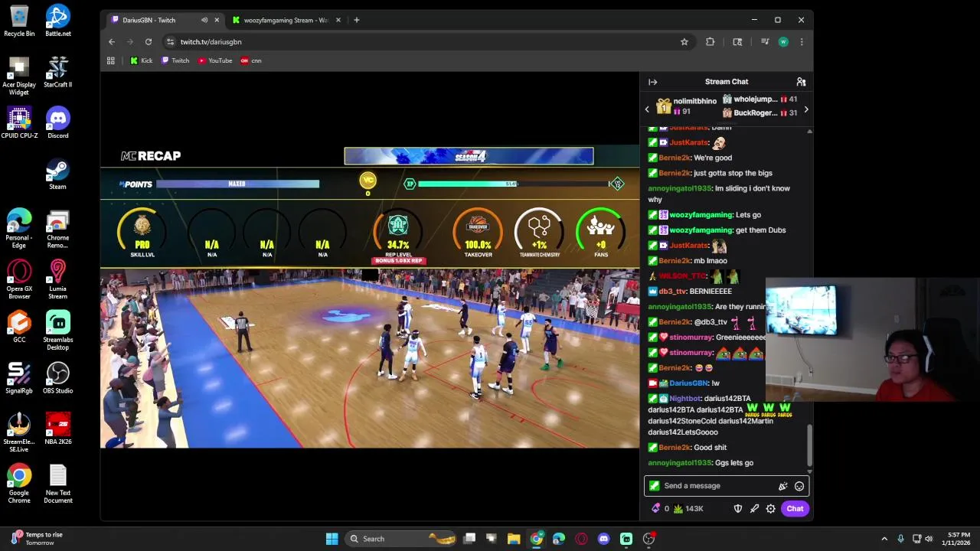Show hidden system tray icons
980x551 pixels.
coord(884,539)
